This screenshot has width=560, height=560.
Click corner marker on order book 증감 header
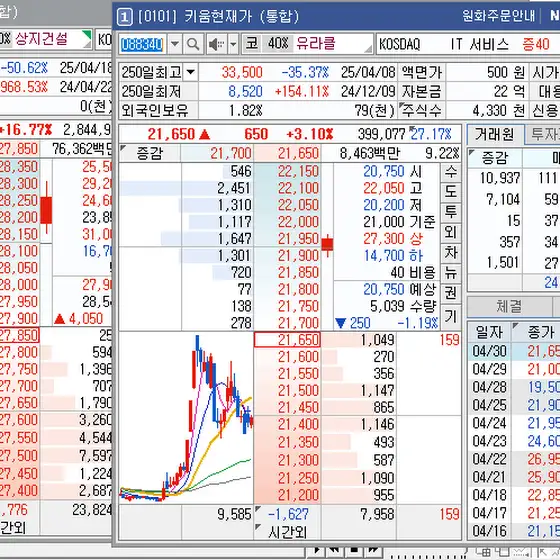[124, 148]
